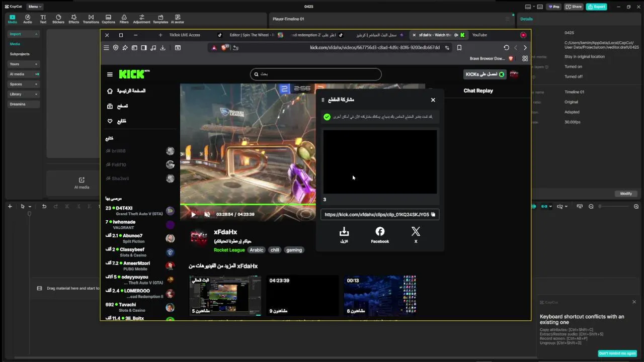Select Dreamina in CapCut sidebar
Screen dimensions: 644x362
coord(24,104)
